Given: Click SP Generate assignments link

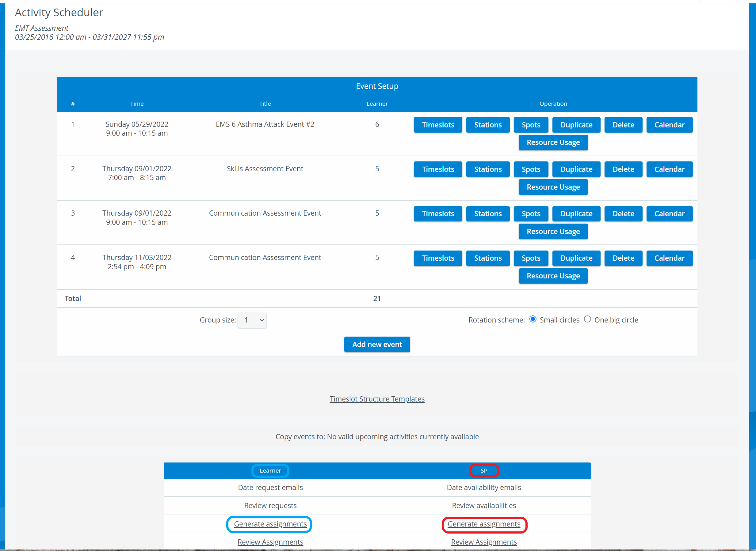Looking at the screenshot, I should (x=484, y=524).
